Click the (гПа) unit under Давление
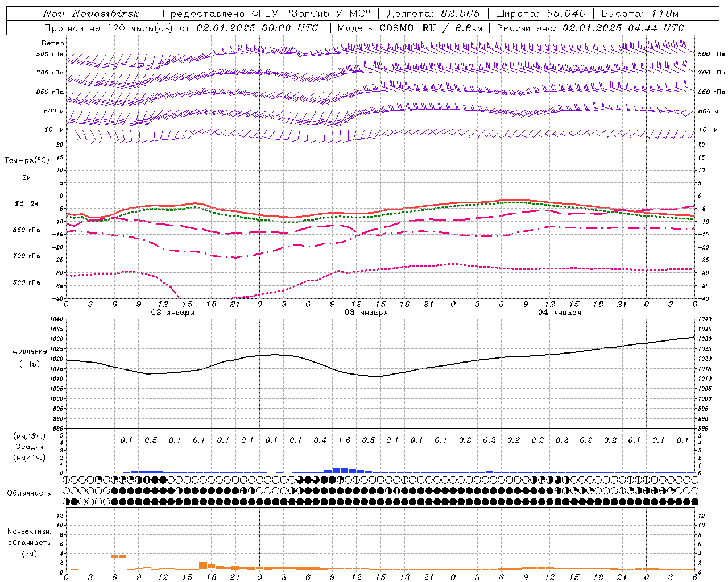The width and height of the screenshot is (728, 582). (29, 364)
